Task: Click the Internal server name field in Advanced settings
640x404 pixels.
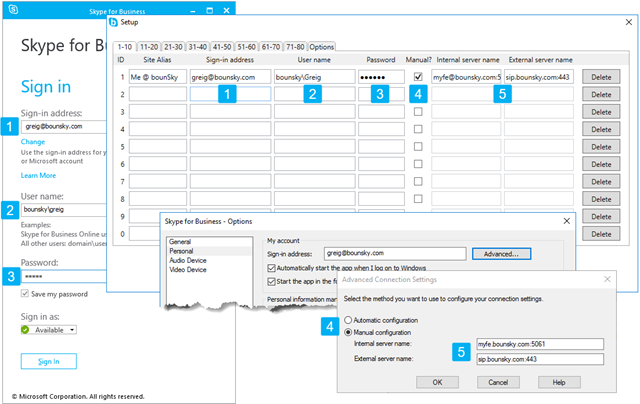Action: 540,344
